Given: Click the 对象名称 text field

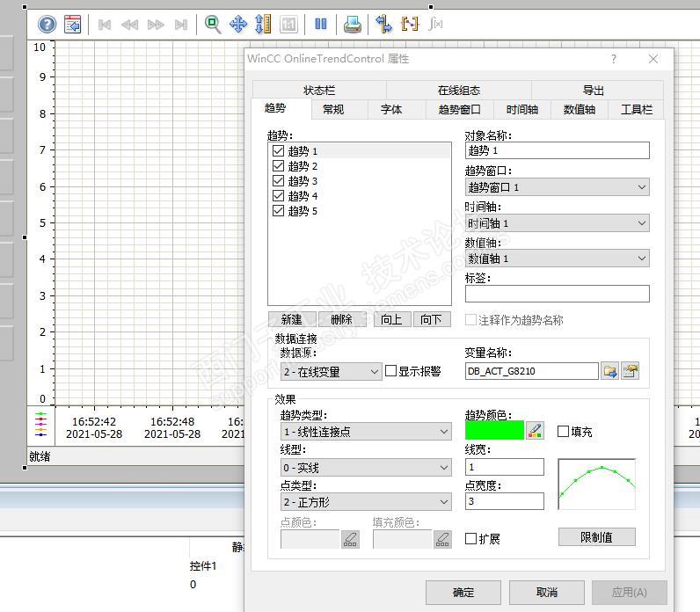Looking at the screenshot, I should pyautogui.click(x=558, y=150).
